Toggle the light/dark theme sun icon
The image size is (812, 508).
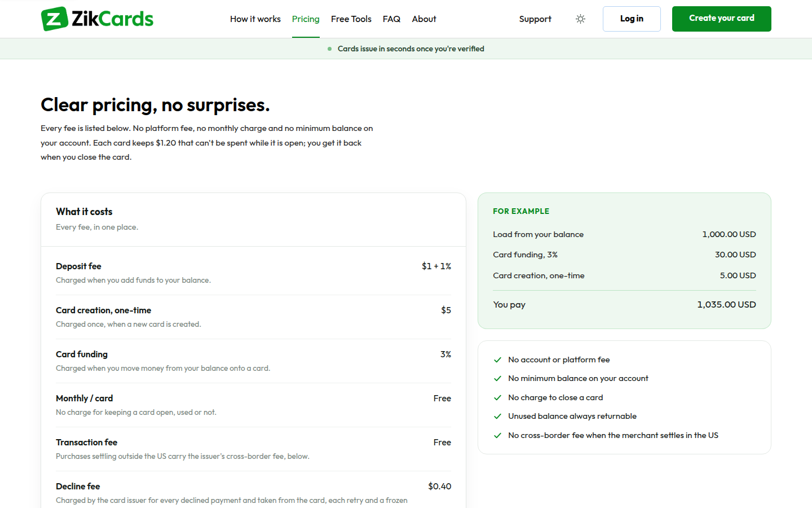[x=580, y=19]
